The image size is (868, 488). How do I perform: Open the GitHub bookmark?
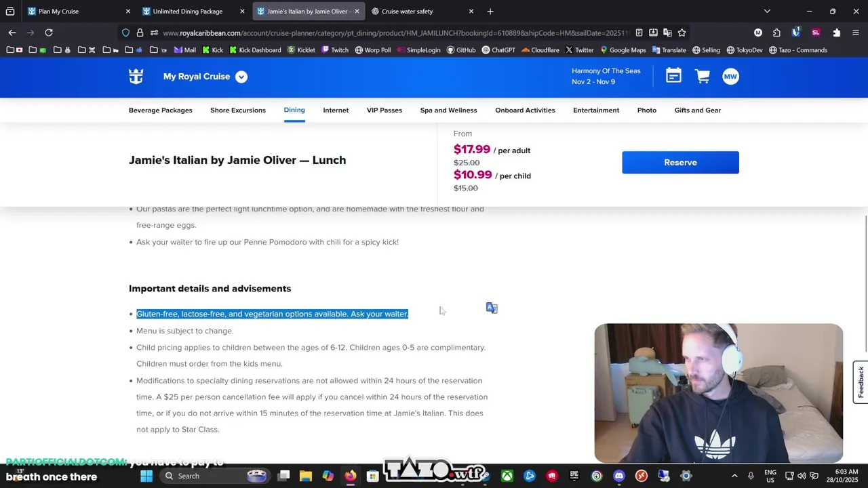461,50
